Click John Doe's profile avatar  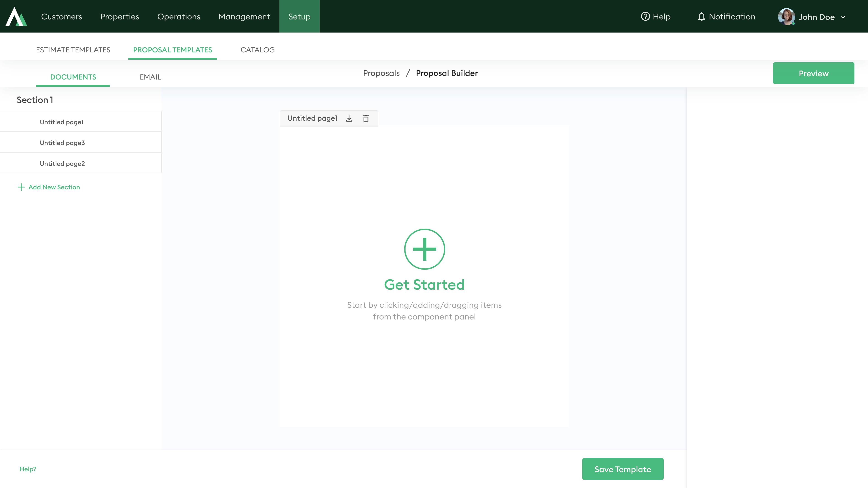pyautogui.click(x=786, y=16)
